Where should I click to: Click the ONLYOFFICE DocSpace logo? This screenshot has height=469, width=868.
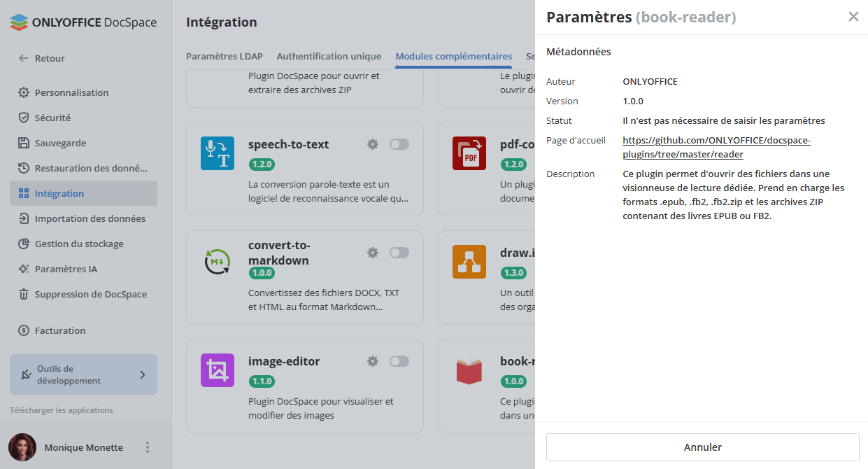click(x=83, y=22)
